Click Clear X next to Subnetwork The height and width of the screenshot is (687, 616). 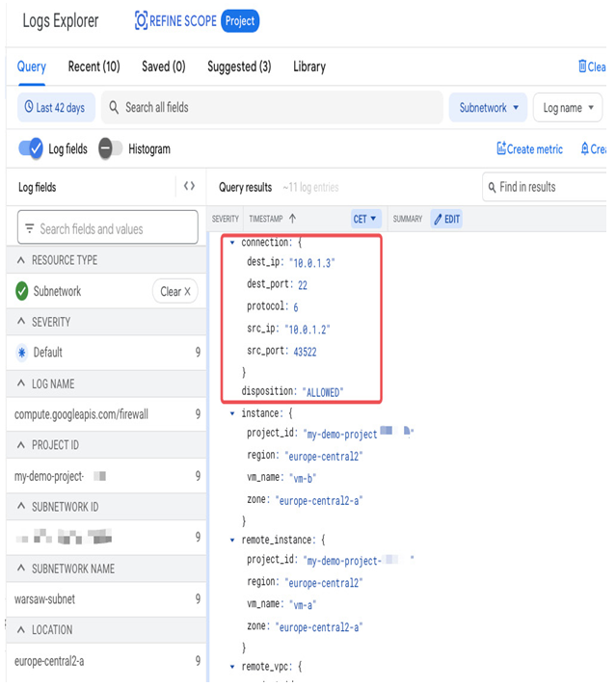(175, 291)
